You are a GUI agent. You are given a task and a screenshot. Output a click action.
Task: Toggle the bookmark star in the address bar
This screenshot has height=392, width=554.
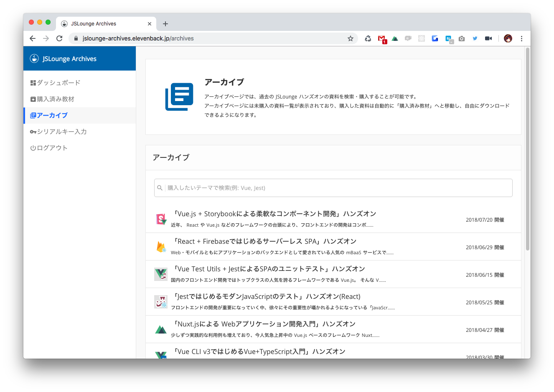pyautogui.click(x=350, y=38)
